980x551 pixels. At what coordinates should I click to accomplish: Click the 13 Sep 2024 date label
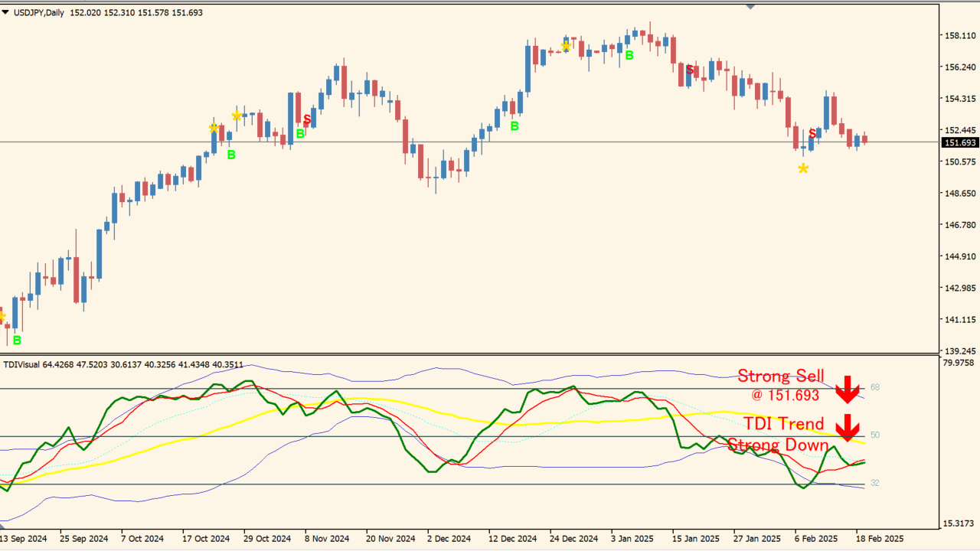tap(24, 538)
